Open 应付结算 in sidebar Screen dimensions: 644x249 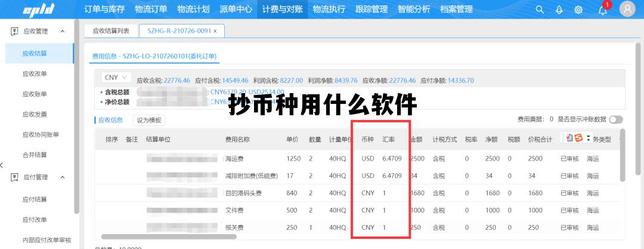coord(35,199)
